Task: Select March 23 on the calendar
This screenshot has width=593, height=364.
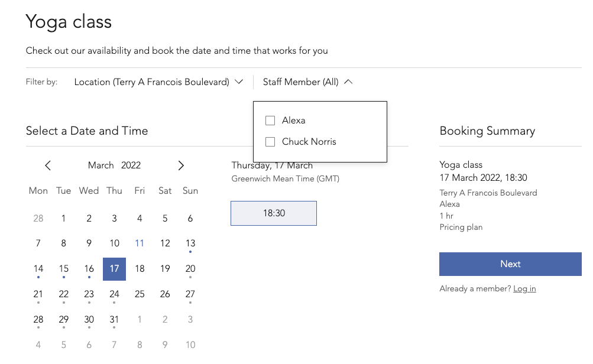Action: pos(89,294)
